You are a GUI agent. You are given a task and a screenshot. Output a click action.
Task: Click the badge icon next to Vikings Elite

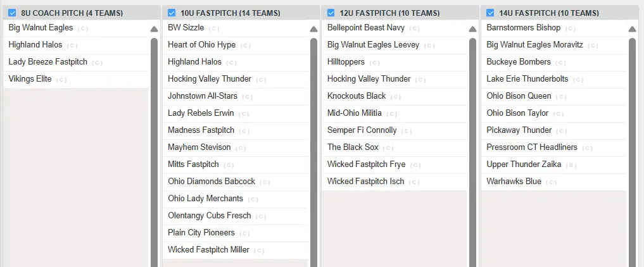tap(61, 80)
